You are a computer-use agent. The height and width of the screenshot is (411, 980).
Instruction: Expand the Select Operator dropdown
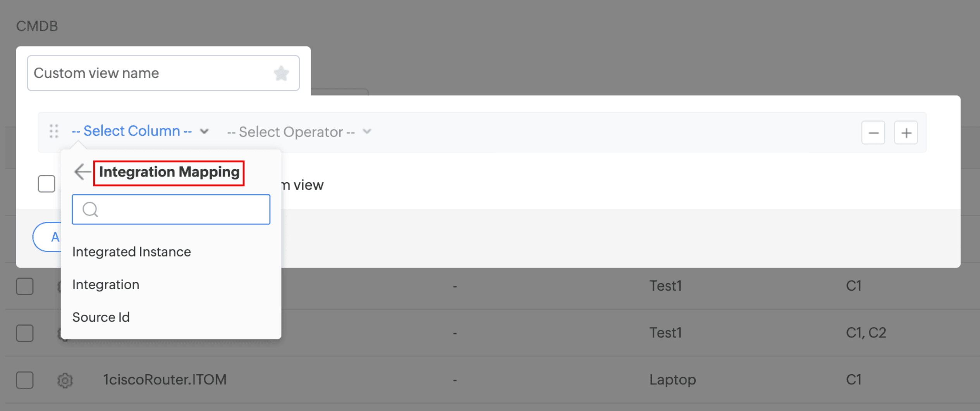[298, 132]
